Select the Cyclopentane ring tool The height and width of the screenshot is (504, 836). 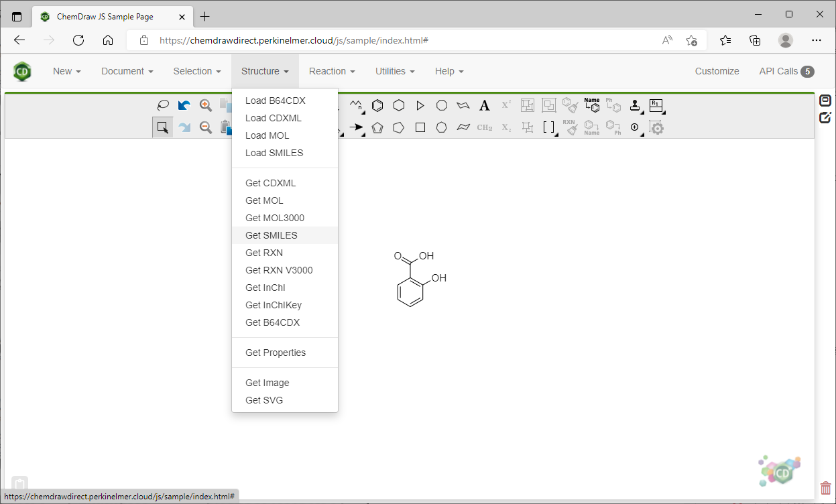(399, 127)
